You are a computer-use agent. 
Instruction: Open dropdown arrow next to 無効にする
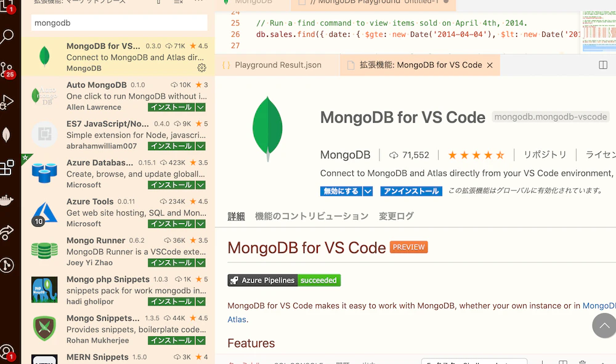(368, 191)
